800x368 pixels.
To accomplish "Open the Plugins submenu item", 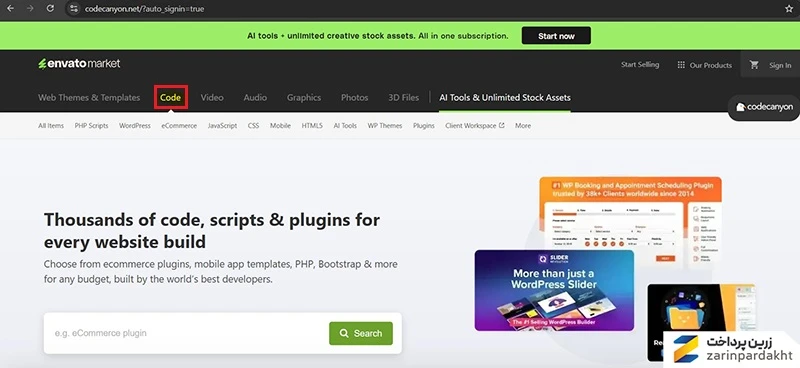I will pos(423,126).
